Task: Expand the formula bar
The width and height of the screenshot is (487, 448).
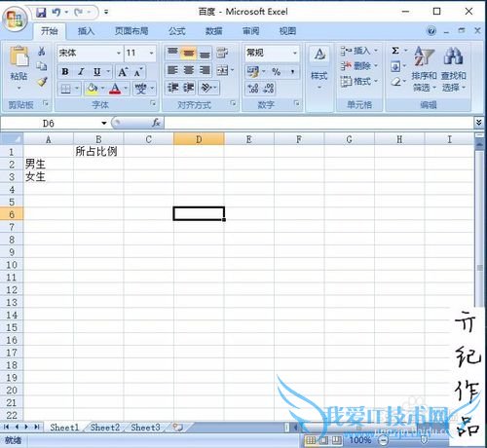Action: pos(478,123)
